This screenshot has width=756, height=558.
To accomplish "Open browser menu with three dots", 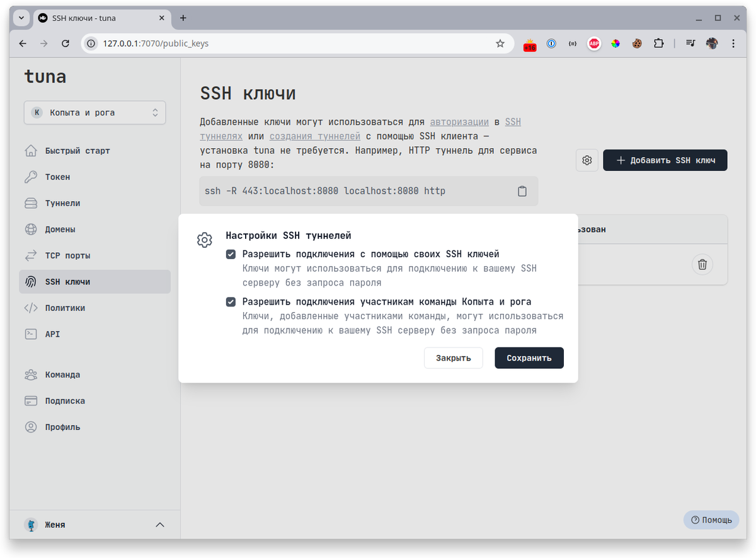I will [x=733, y=44].
